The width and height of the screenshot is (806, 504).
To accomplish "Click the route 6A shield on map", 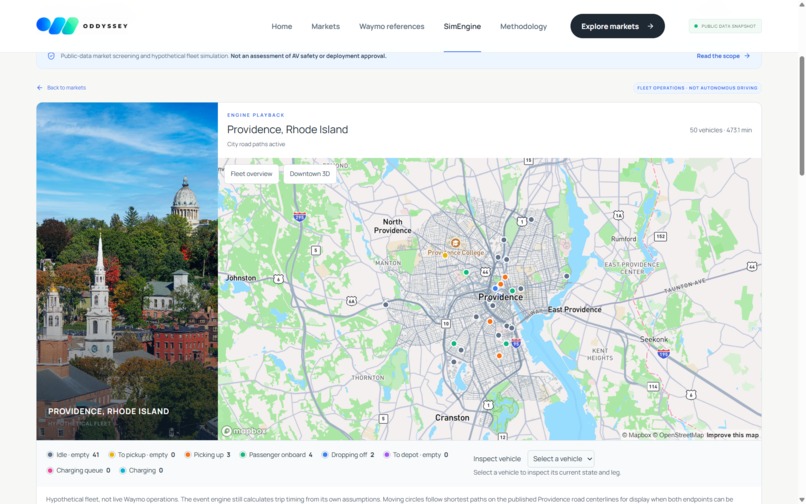I will [351, 301].
